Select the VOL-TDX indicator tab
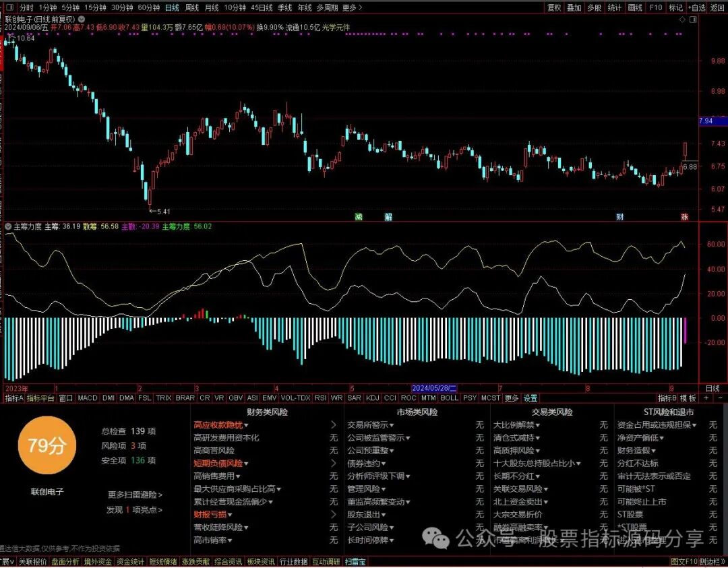The width and height of the screenshot is (728, 568). (295, 398)
